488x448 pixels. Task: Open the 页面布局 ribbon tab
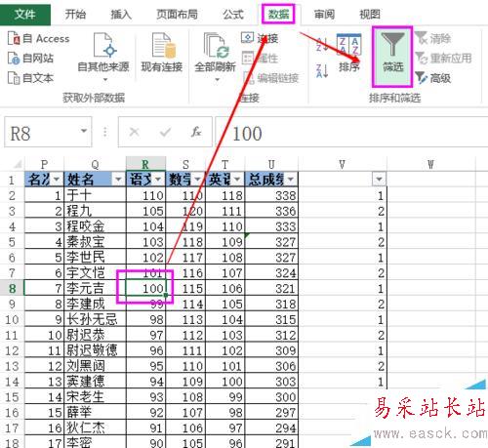point(177,15)
